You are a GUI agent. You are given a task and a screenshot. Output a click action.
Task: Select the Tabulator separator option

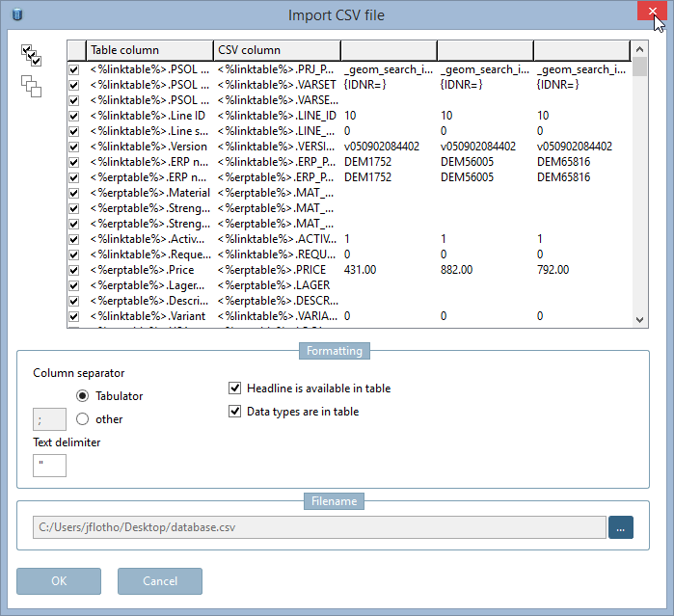(x=83, y=395)
